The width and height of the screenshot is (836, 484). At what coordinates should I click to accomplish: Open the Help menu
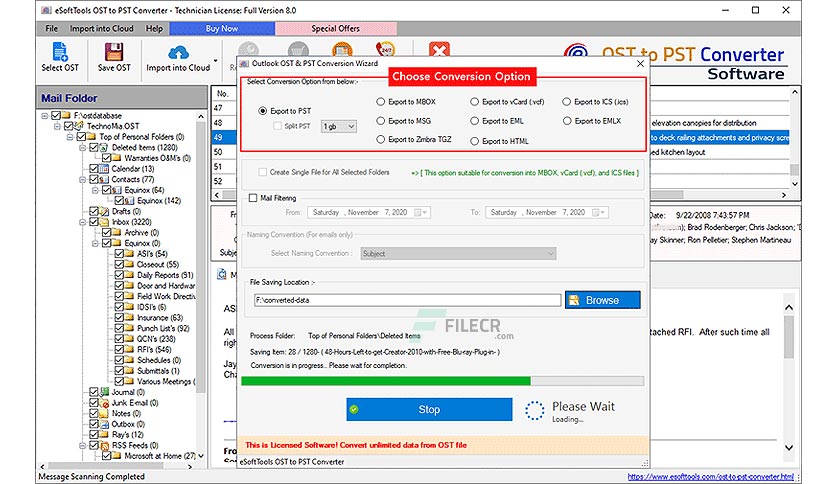[x=154, y=28]
